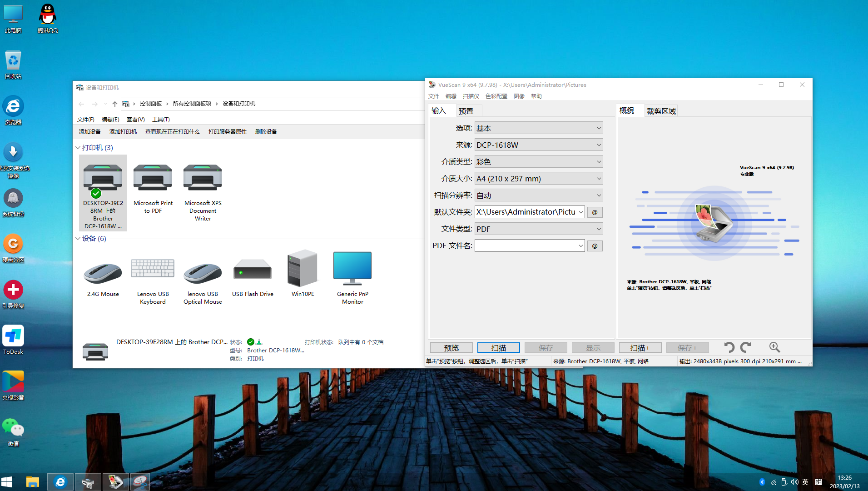Viewport: 868px width, 491px height.
Task: Launch ToDesk from the desktop
Action: [x=13, y=340]
